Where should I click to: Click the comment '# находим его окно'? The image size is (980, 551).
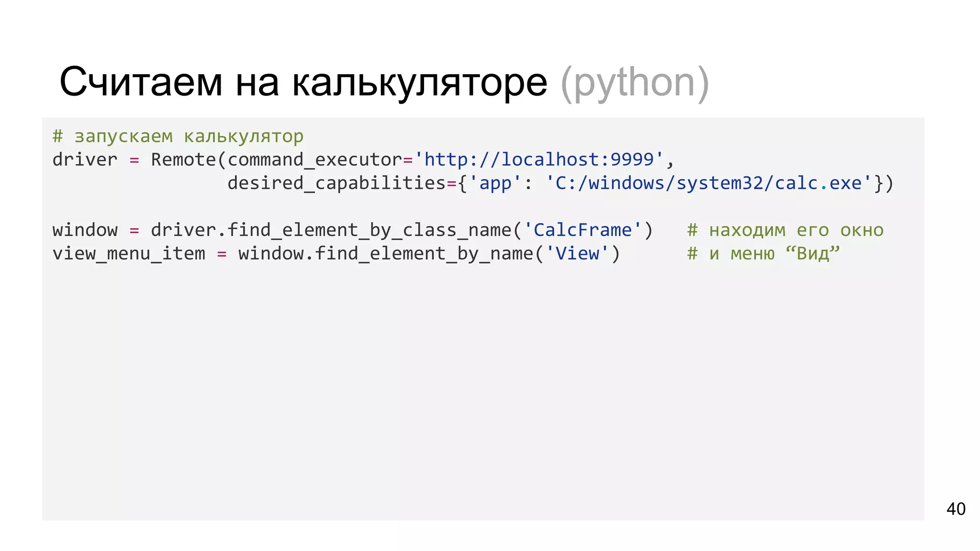[x=785, y=231]
